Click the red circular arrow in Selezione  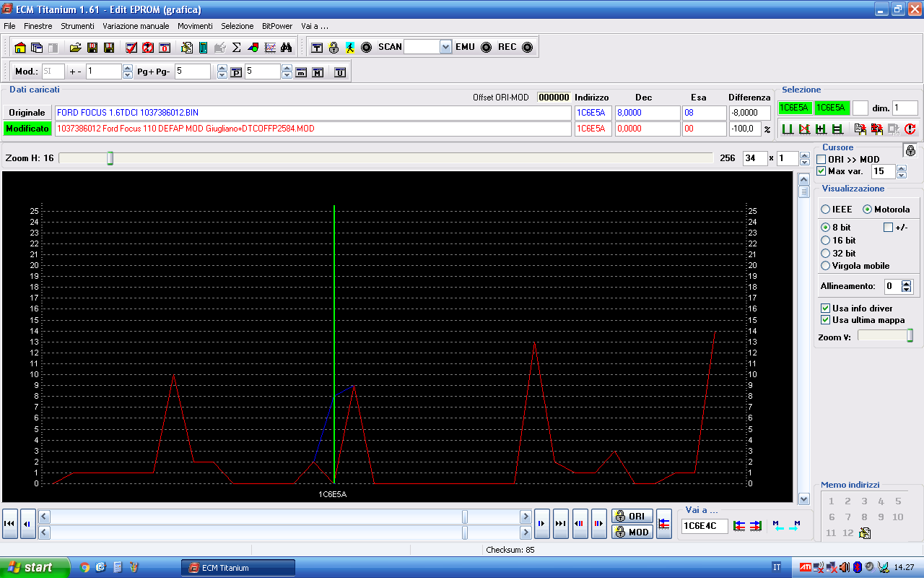click(x=910, y=129)
